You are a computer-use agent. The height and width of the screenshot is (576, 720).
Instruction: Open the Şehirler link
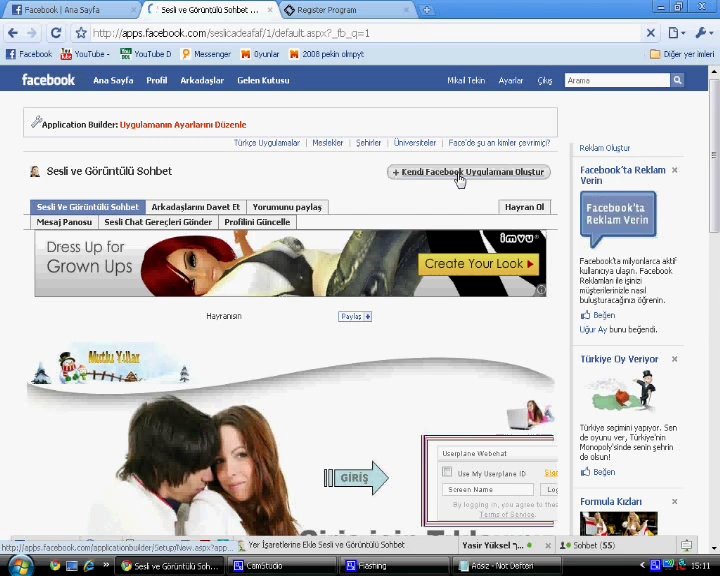[x=368, y=143]
